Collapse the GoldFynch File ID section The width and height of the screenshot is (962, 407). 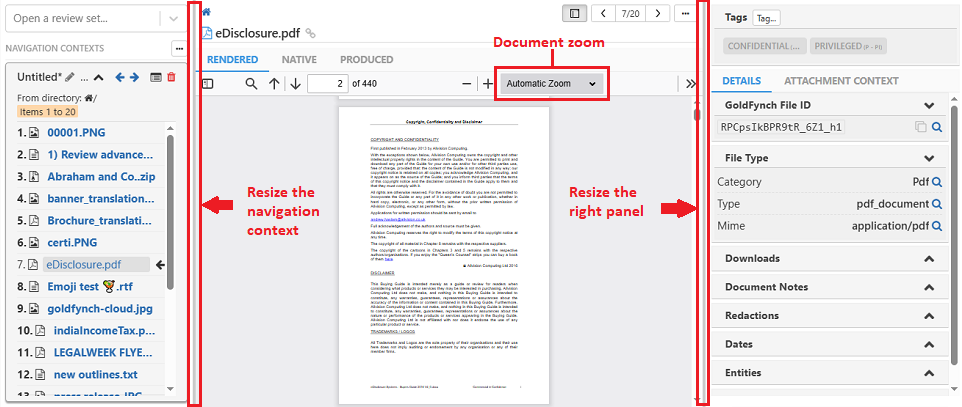929,105
